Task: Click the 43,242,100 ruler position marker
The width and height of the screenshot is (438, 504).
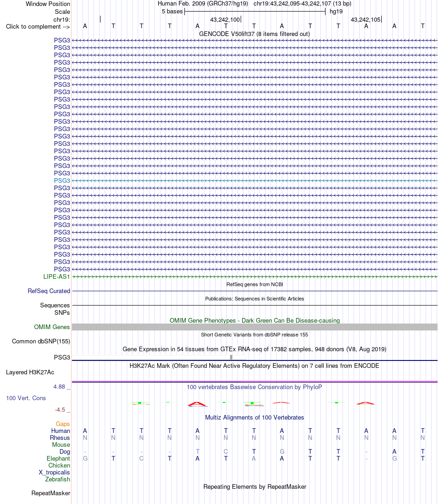Action: coord(225,19)
